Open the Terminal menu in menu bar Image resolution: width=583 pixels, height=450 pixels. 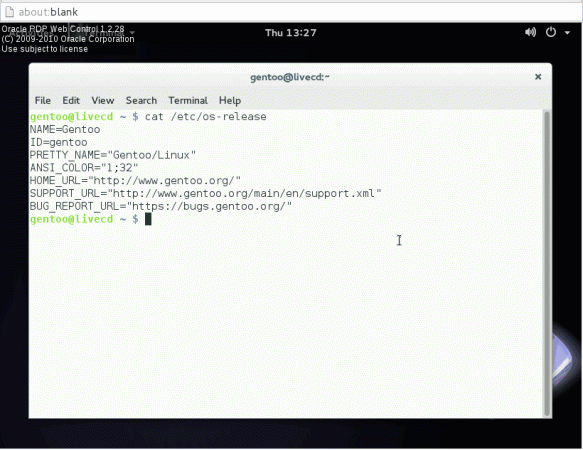point(188,100)
